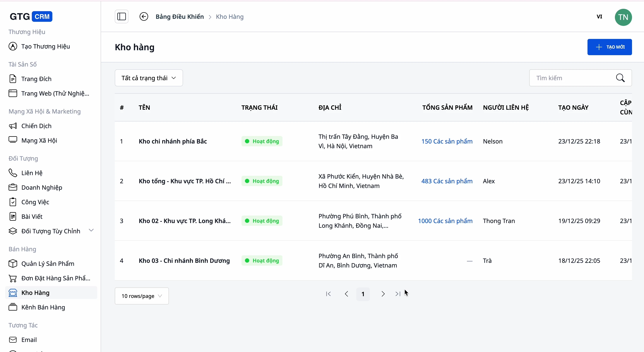Switch language via VI selector

click(x=599, y=17)
